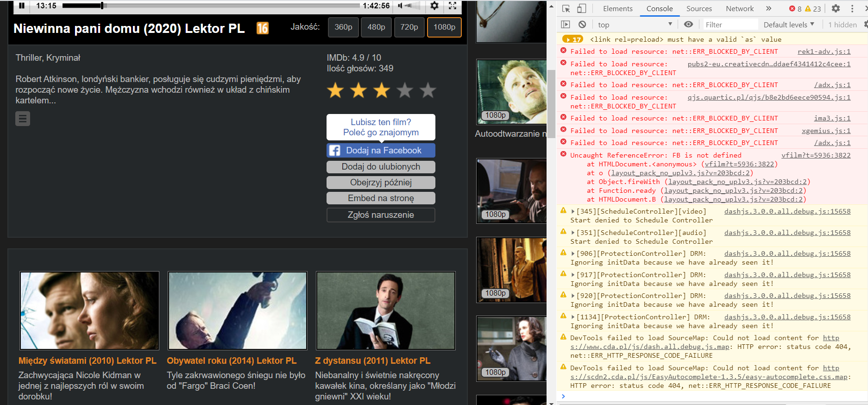868x405 pixels.
Task: Activate DevTools inspect element icon
Action: tap(566, 8)
